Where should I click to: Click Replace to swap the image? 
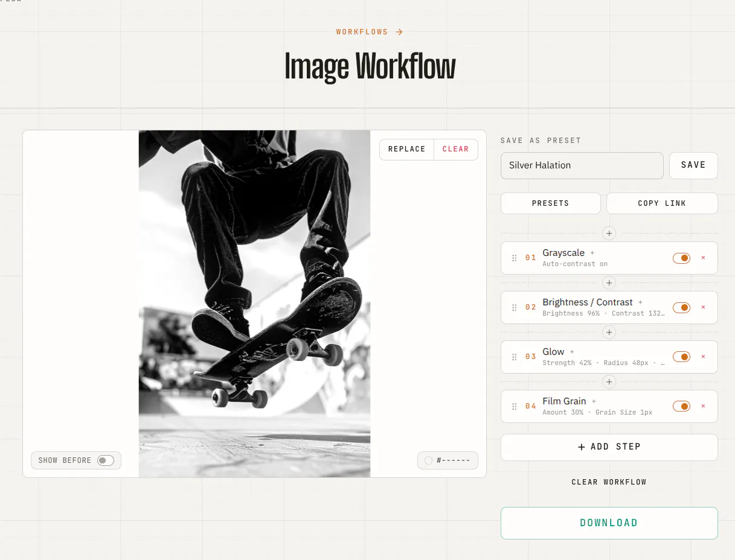(406, 150)
